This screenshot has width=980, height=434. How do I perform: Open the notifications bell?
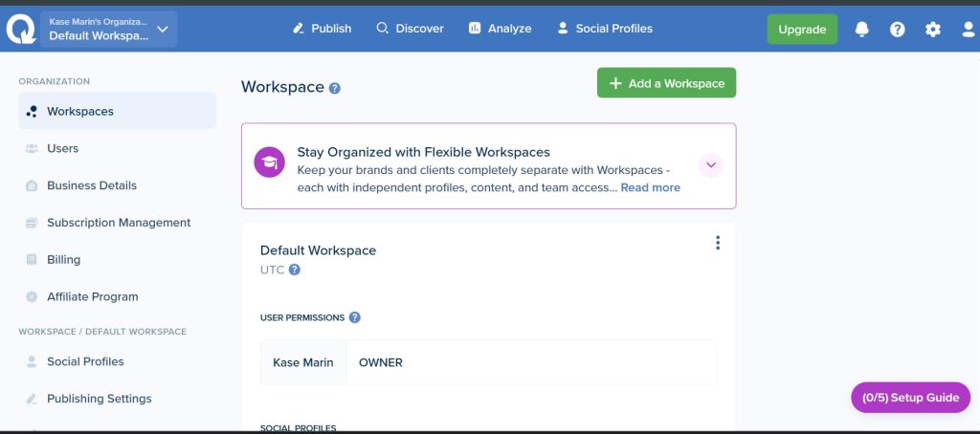(862, 29)
